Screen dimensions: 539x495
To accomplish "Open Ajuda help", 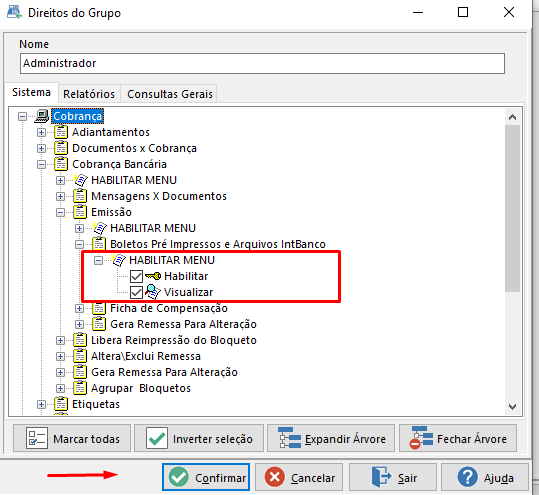I will [x=485, y=477].
